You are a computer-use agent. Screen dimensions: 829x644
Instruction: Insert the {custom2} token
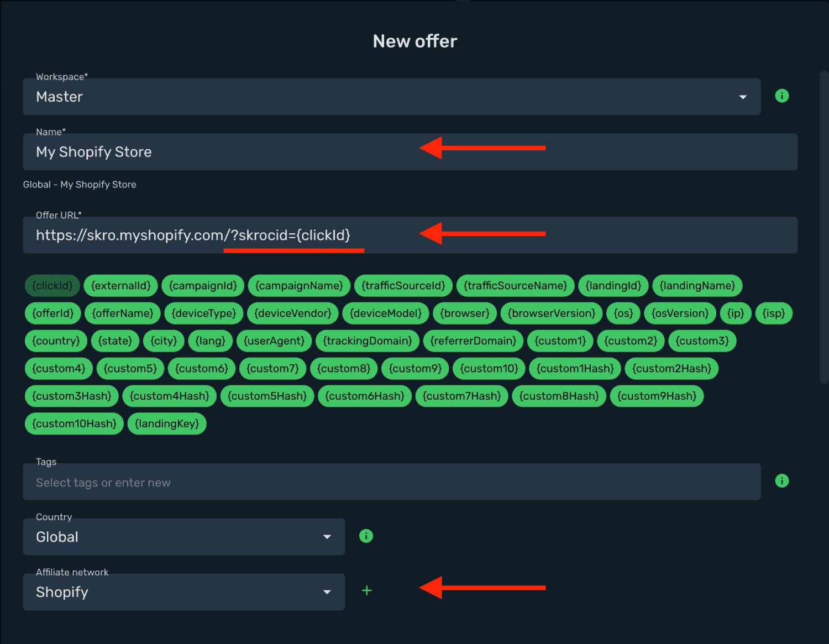click(631, 341)
